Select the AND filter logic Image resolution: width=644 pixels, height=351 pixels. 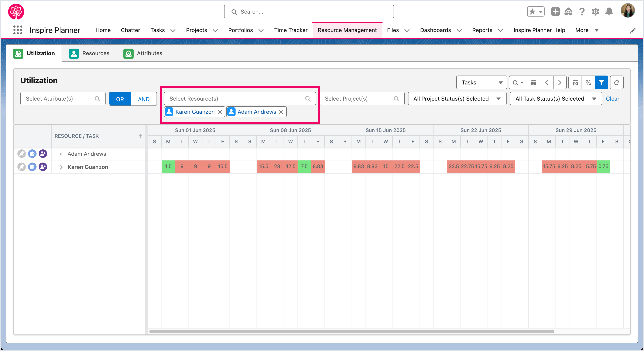coord(144,99)
